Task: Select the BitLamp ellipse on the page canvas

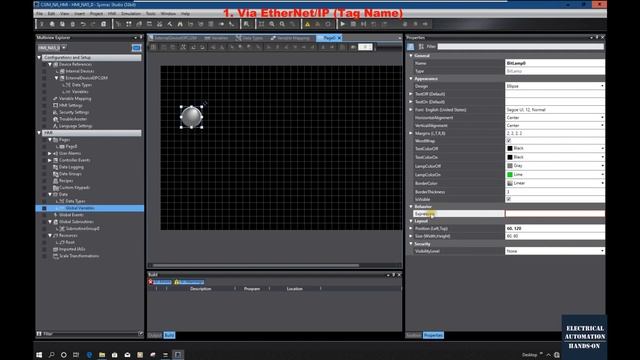Action: coord(191,117)
